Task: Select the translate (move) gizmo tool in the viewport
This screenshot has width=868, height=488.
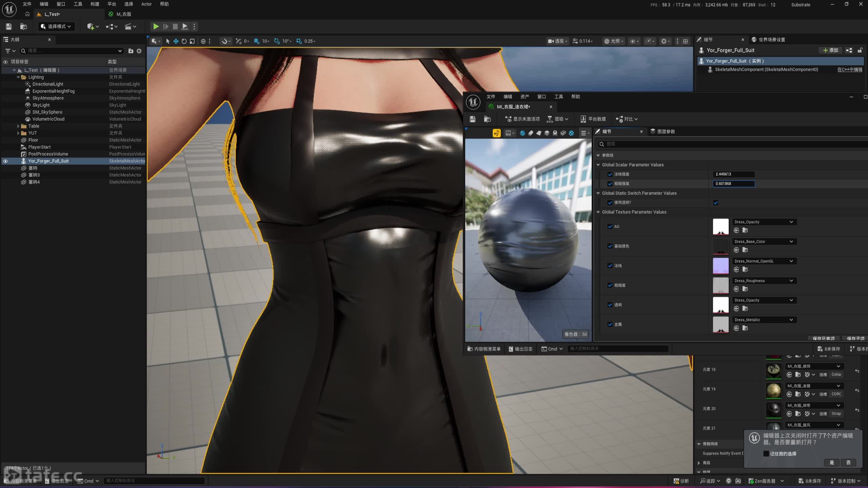Action: [176, 41]
